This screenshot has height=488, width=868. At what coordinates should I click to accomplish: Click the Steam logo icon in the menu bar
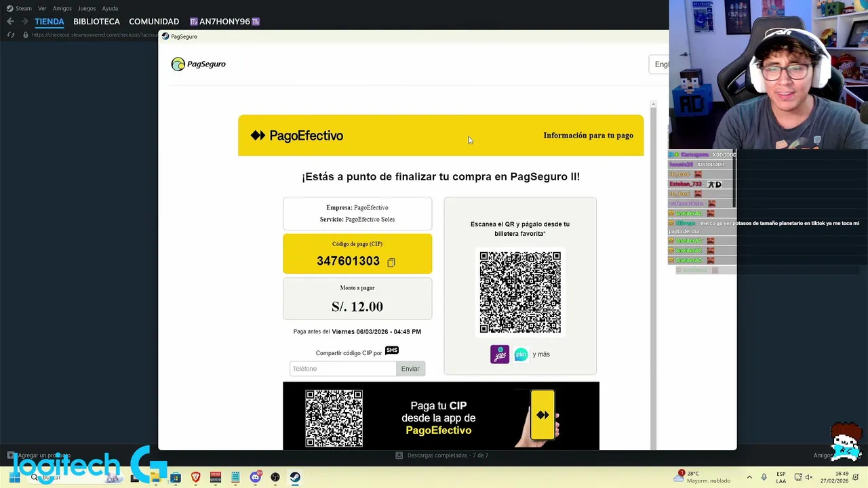point(10,8)
